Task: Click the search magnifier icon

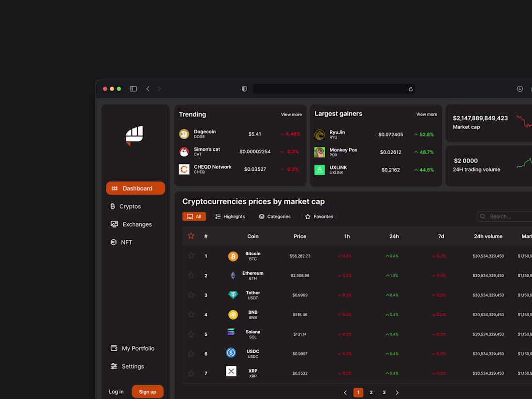Action: pyautogui.click(x=483, y=216)
